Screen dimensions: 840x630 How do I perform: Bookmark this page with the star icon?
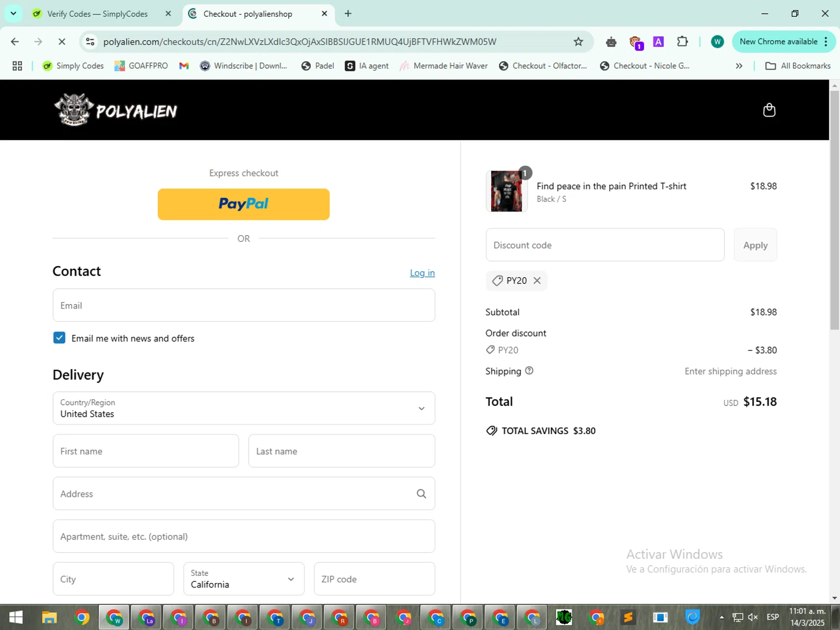(x=578, y=41)
